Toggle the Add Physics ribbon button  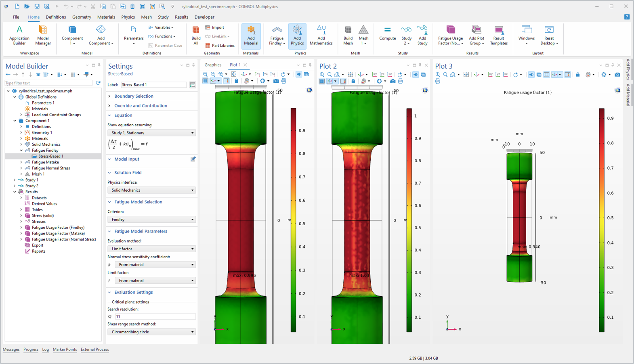point(297,35)
